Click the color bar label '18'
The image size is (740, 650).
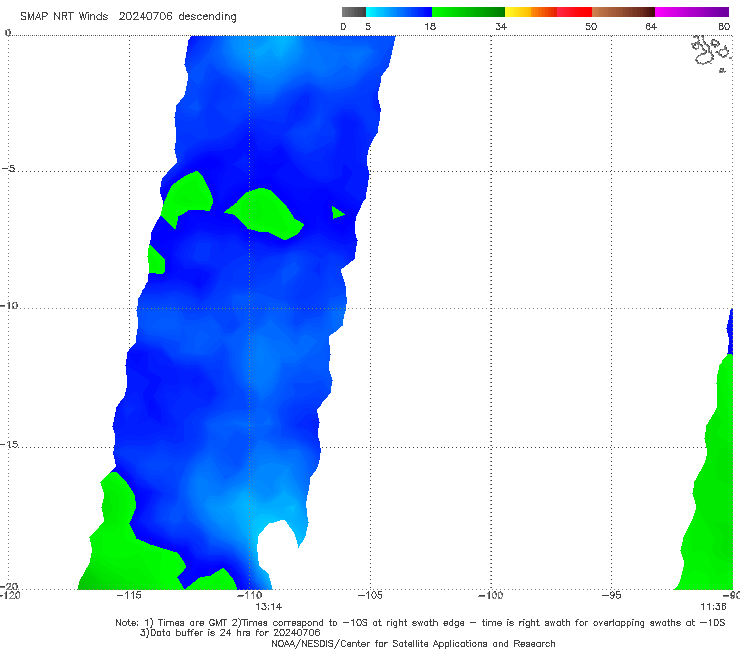click(x=430, y=26)
